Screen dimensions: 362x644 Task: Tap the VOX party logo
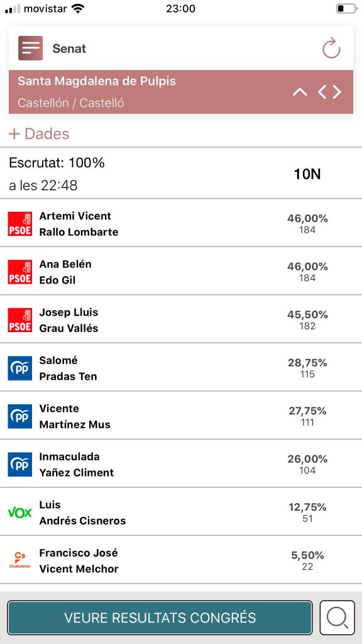(x=20, y=513)
